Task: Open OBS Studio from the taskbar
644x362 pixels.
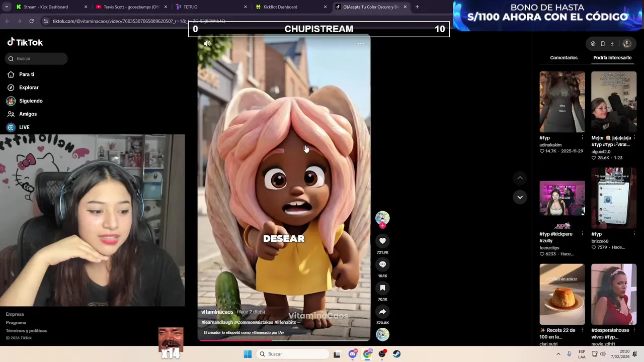Action: (x=382, y=354)
